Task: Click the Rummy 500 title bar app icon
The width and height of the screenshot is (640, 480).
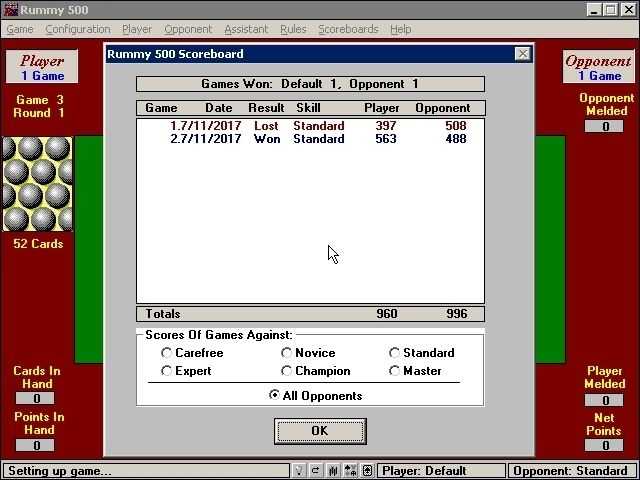Action: [10, 10]
